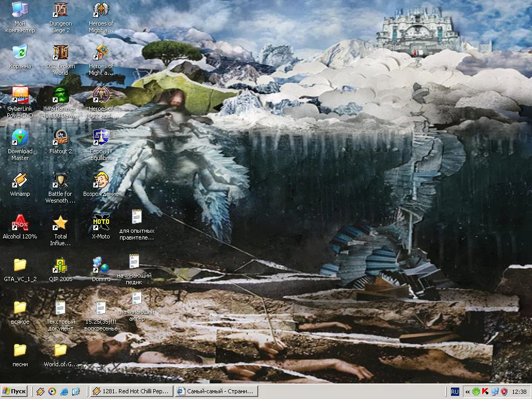Click the Internet Explorer quick launch icon
The image size is (532, 399).
[64, 392]
